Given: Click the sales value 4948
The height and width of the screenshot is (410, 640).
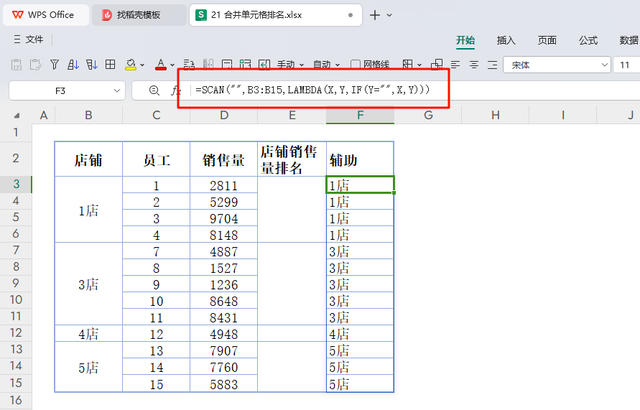Looking at the screenshot, I should coord(224,334).
